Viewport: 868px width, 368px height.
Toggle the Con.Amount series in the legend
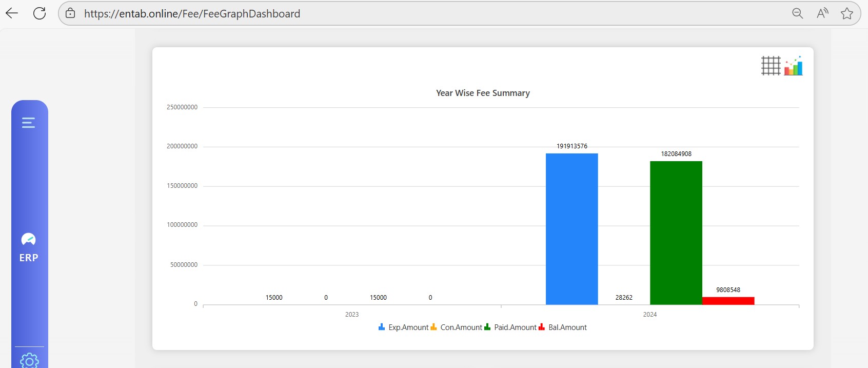click(x=456, y=327)
